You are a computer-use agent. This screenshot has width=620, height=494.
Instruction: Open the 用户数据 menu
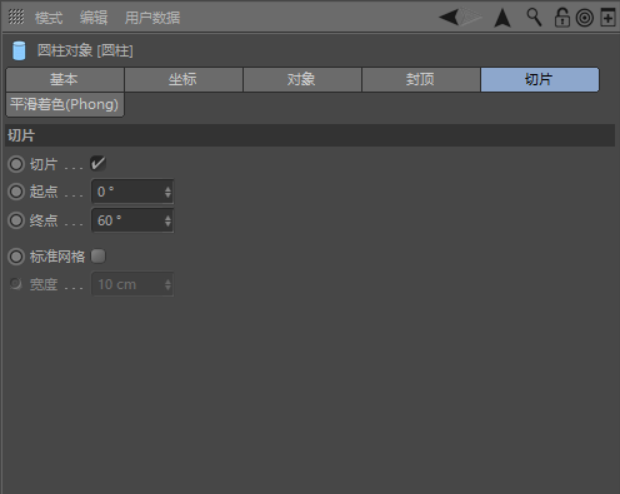pos(153,18)
